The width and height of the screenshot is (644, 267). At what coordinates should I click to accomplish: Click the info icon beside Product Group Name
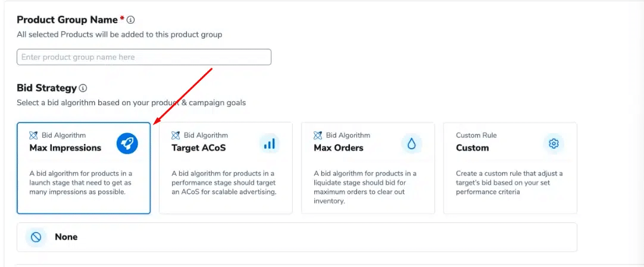pos(131,20)
